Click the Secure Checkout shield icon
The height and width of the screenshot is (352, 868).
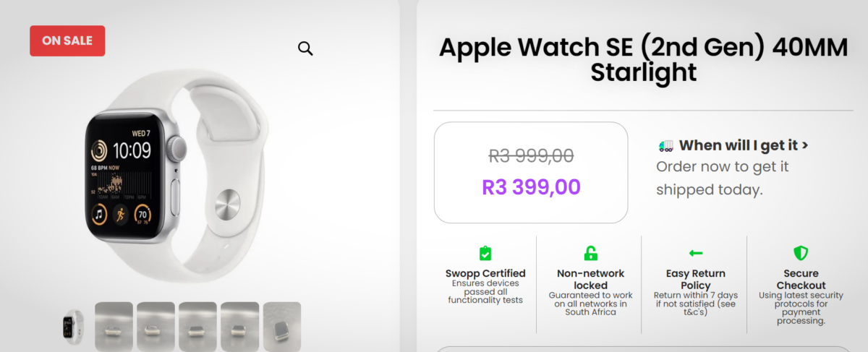click(801, 254)
